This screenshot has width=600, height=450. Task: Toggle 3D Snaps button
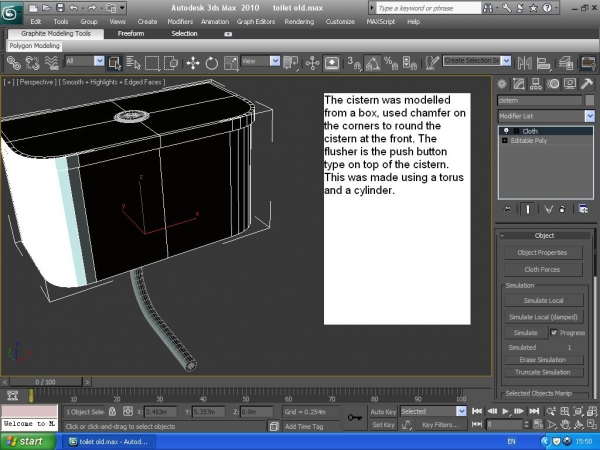point(354,63)
